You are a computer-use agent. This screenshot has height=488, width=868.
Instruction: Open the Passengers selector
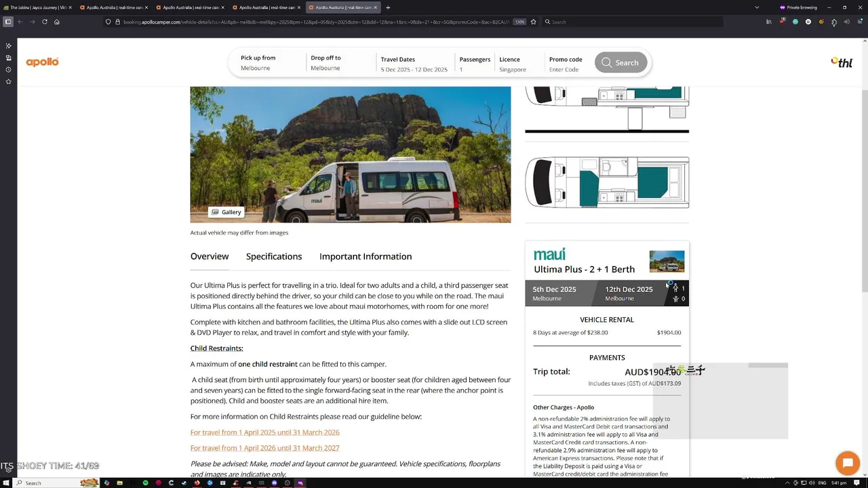[475, 64]
